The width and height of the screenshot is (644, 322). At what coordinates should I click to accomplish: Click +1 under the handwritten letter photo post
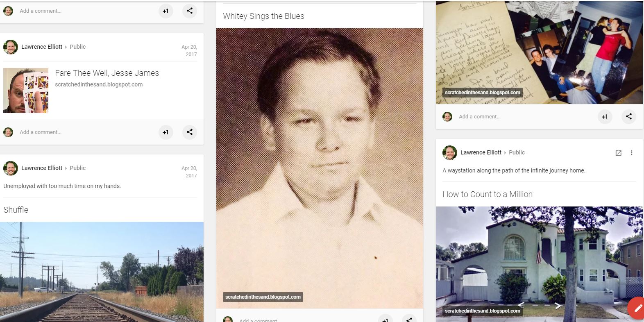point(605,117)
